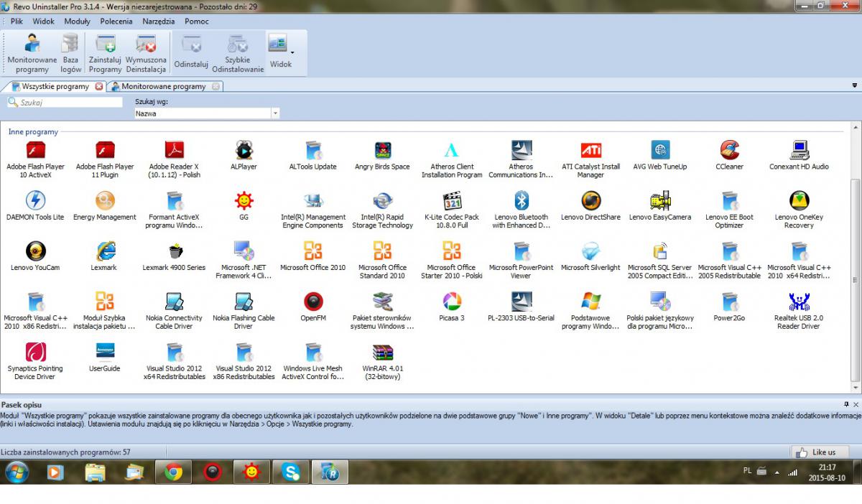The height and width of the screenshot is (504, 862).
Task: Select Adobe Reader X (10.1.12) - Polish
Action: tap(174, 159)
